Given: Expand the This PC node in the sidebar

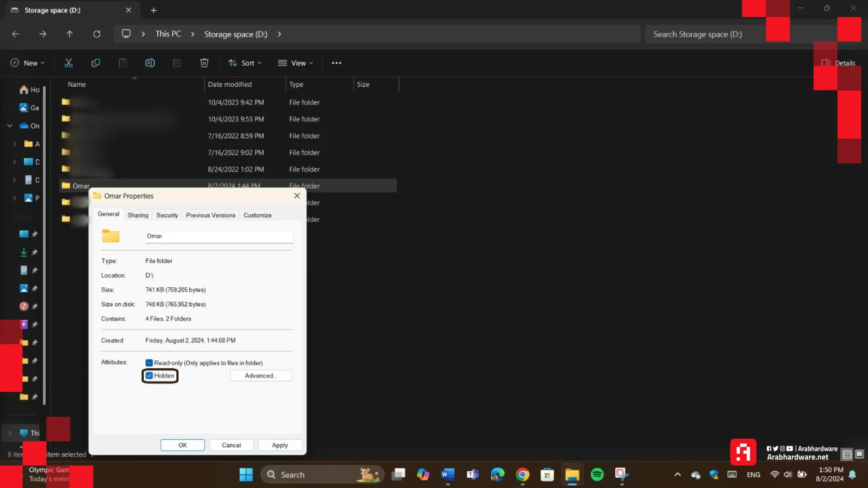Looking at the screenshot, I should click(x=10, y=433).
